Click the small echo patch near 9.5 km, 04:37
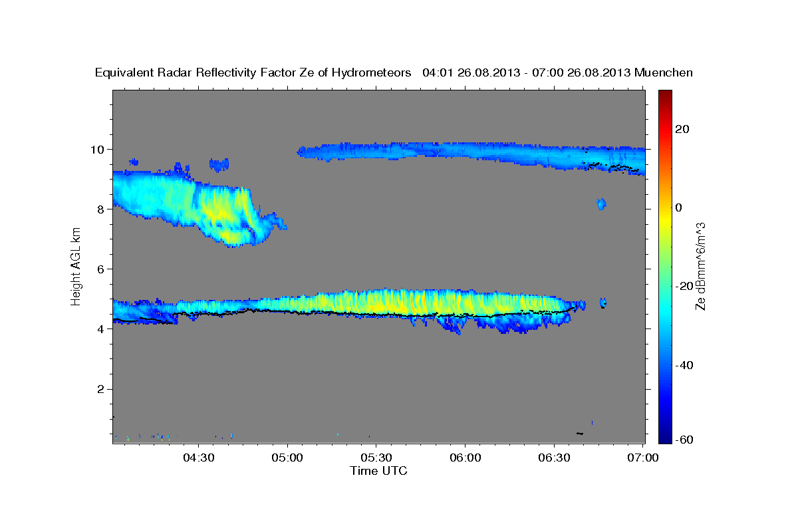798x532 pixels. (219, 164)
